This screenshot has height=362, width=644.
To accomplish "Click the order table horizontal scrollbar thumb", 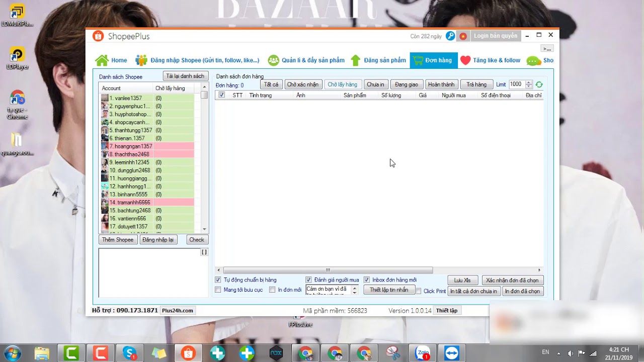I will click(328, 270).
